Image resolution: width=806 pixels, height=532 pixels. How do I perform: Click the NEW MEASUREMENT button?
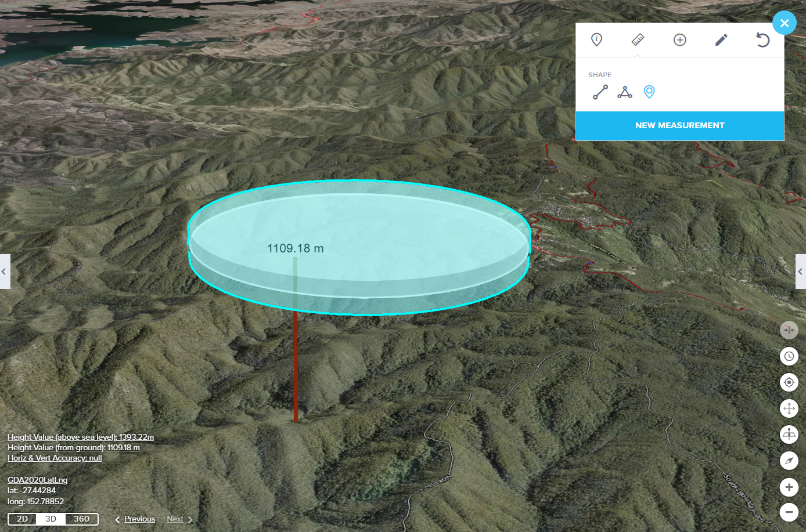[679, 125]
